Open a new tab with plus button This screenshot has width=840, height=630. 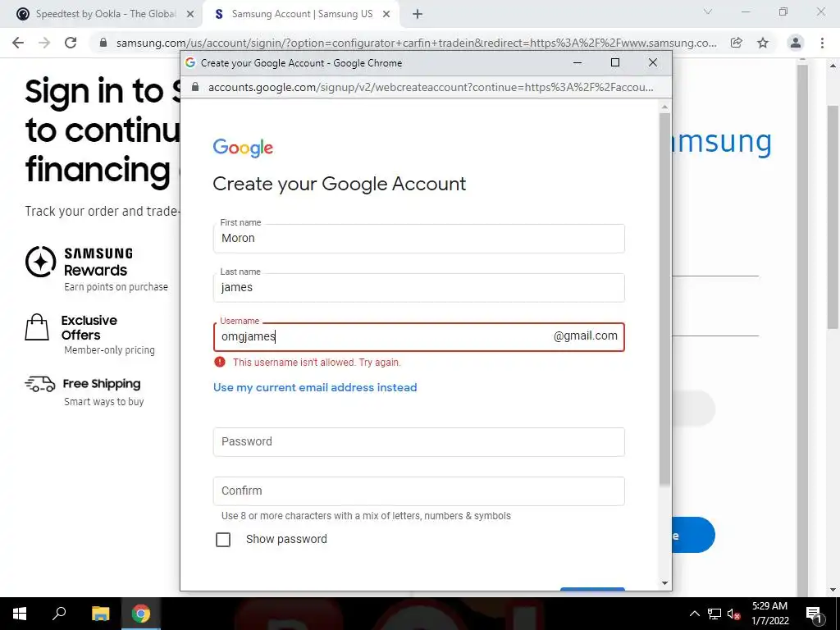(418, 15)
